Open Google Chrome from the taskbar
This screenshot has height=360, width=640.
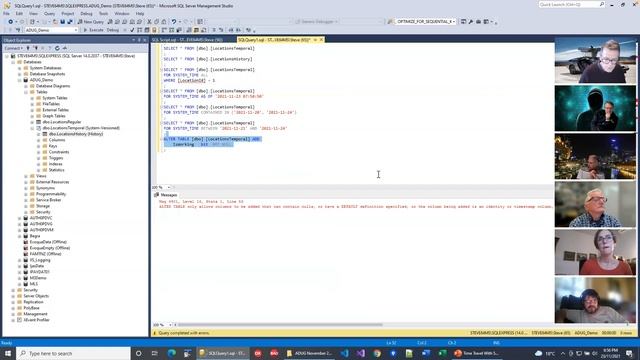tap(377, 353)
